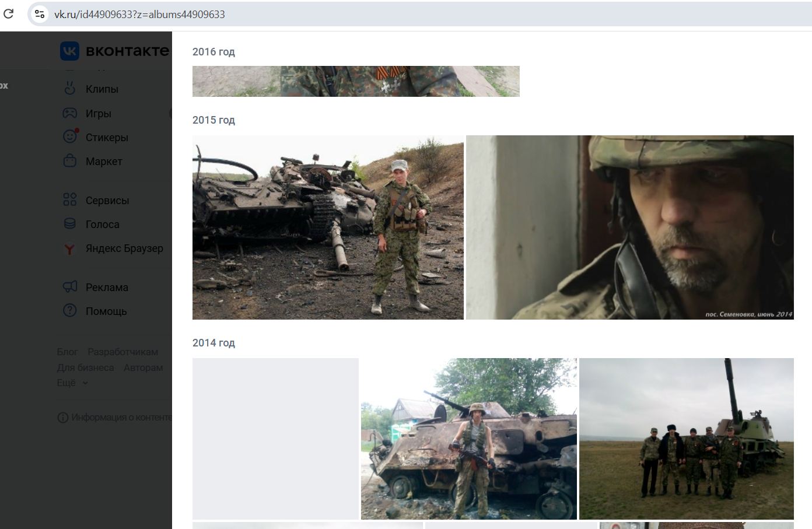812x529 pixels.
Task: Open Голоса in the sidebar
Action: click(102, 225)
